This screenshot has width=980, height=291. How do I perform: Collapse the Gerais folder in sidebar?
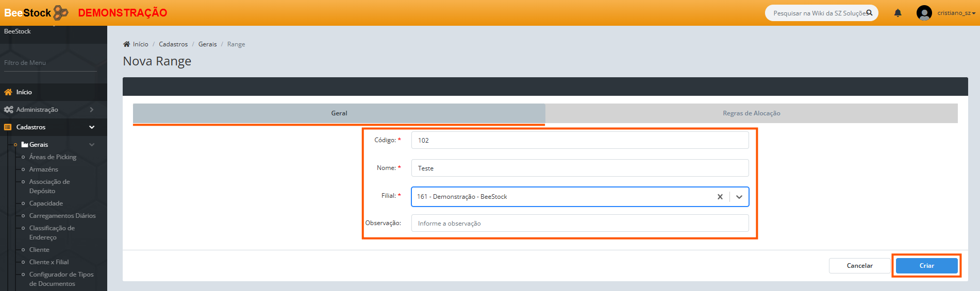click(91, 145)
